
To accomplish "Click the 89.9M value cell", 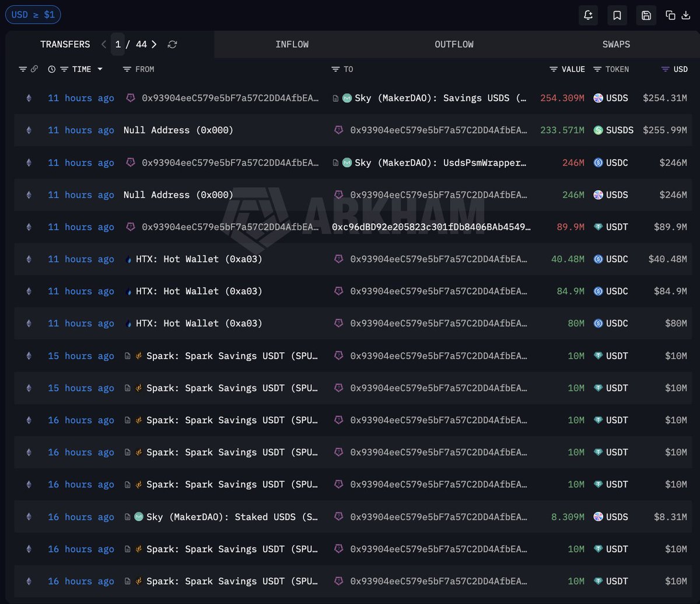I will click(x=570, y=227).
